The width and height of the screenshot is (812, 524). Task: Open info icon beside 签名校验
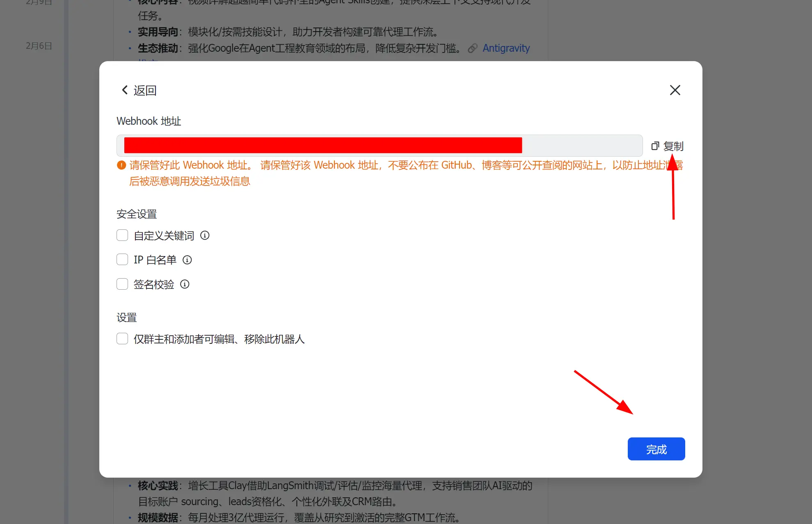coord(185,284)
